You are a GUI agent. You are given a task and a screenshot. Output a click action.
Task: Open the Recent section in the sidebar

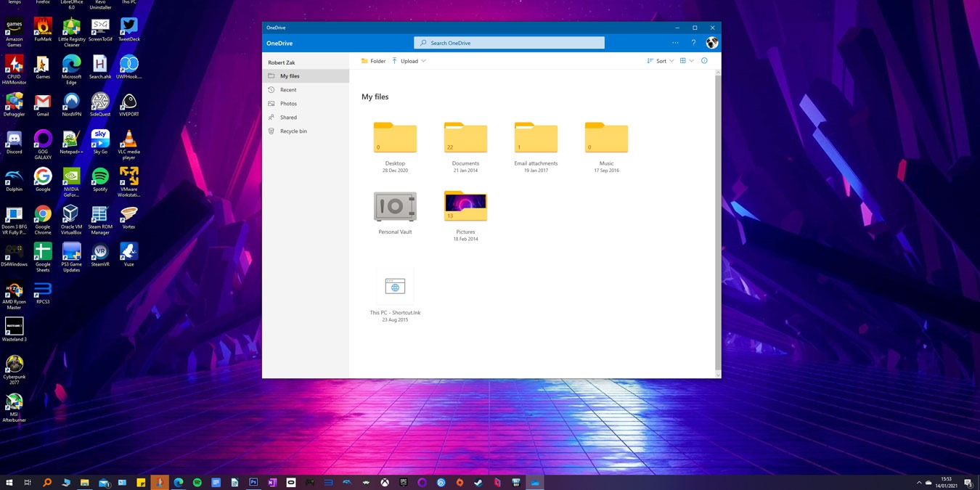[x=287, y=89]
